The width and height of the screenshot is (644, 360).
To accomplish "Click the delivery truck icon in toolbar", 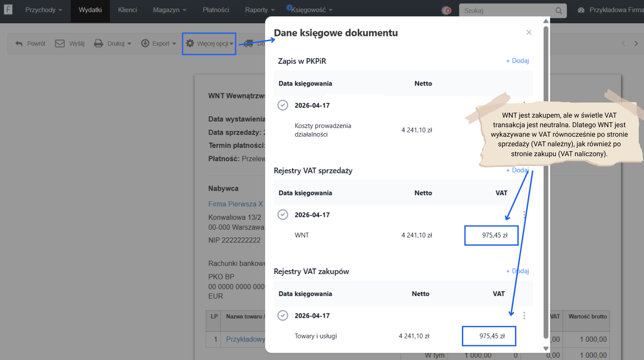I will (x=248, y=44).
